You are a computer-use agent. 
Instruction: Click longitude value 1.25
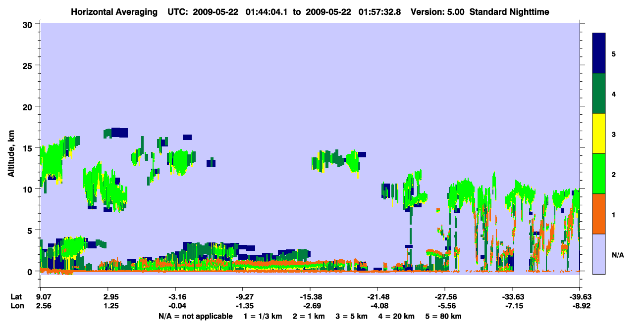tap(111, 306)
